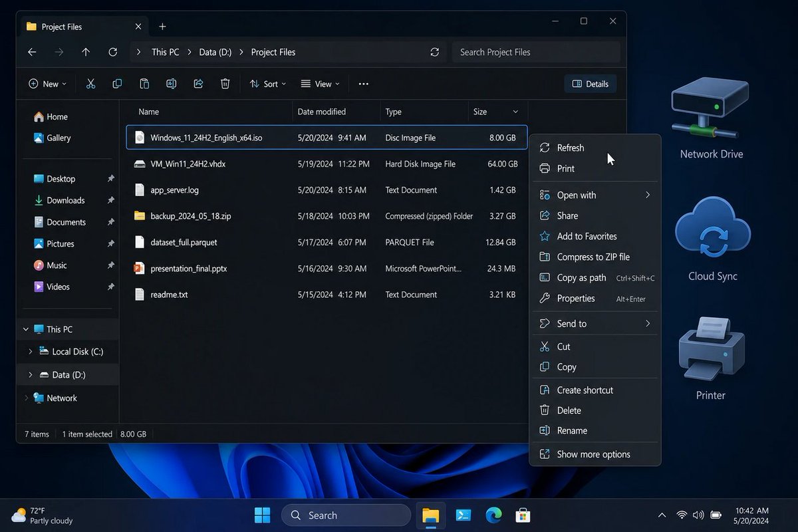798x532 pixels.
Task: Click the Paste clipboard icon in toolbar
Action: (x=144, y=84)
